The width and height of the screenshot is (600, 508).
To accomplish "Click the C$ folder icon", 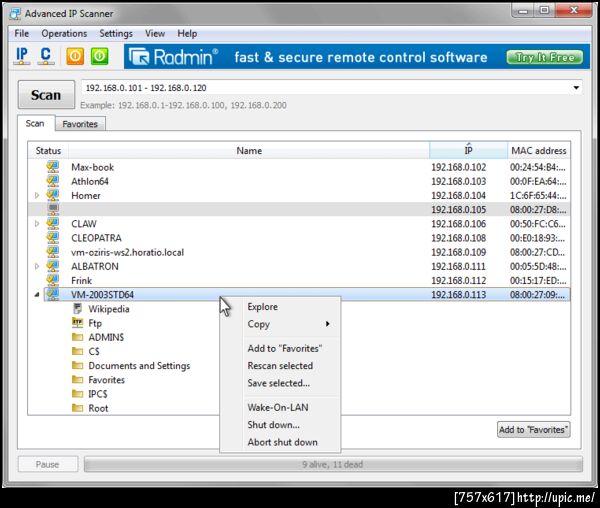I will click(x=78, y=351).
